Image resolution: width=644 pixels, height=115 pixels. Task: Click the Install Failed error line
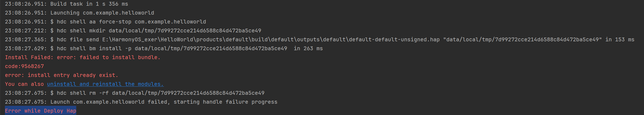[82, 57]
